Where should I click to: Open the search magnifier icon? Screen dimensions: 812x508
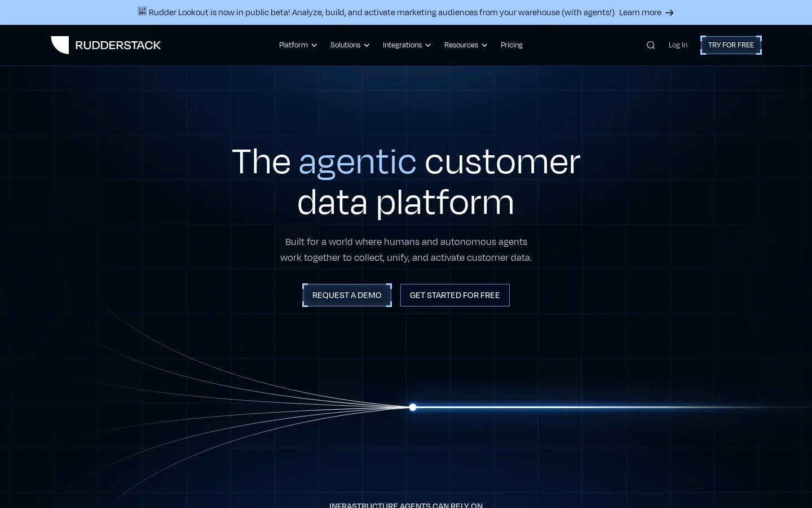click(651, 45)
